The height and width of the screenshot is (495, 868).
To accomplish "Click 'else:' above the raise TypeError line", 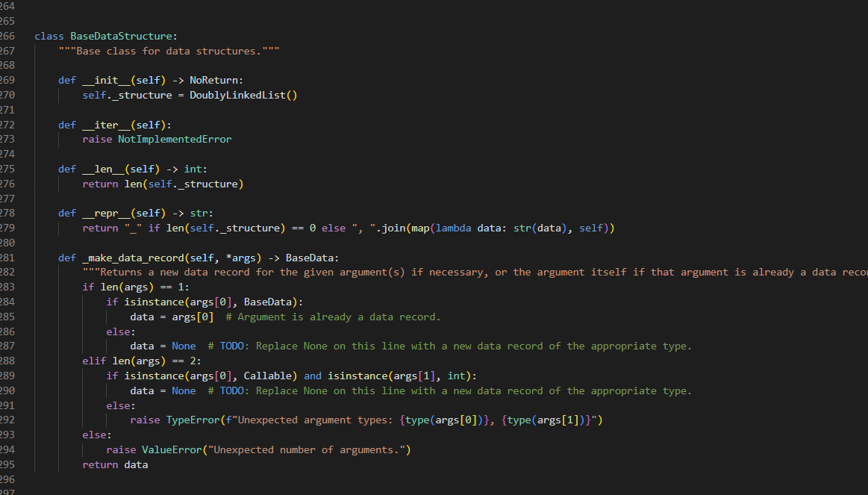I will [x=121, y=406].
